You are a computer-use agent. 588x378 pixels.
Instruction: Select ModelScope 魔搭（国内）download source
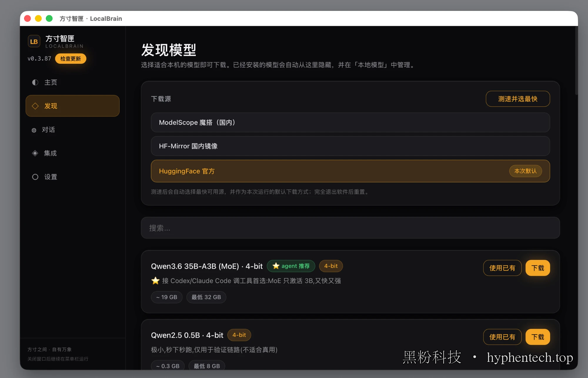[x=350, y=122]
